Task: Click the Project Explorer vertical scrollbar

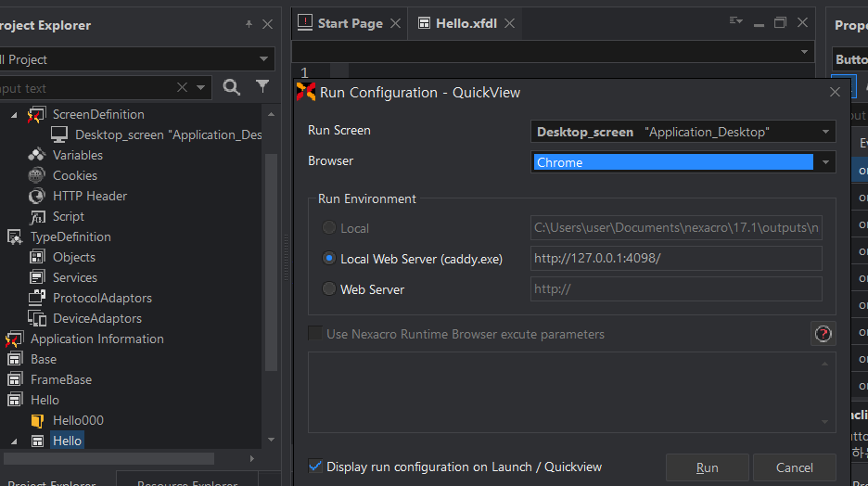Action: click(x=271, y=262)
